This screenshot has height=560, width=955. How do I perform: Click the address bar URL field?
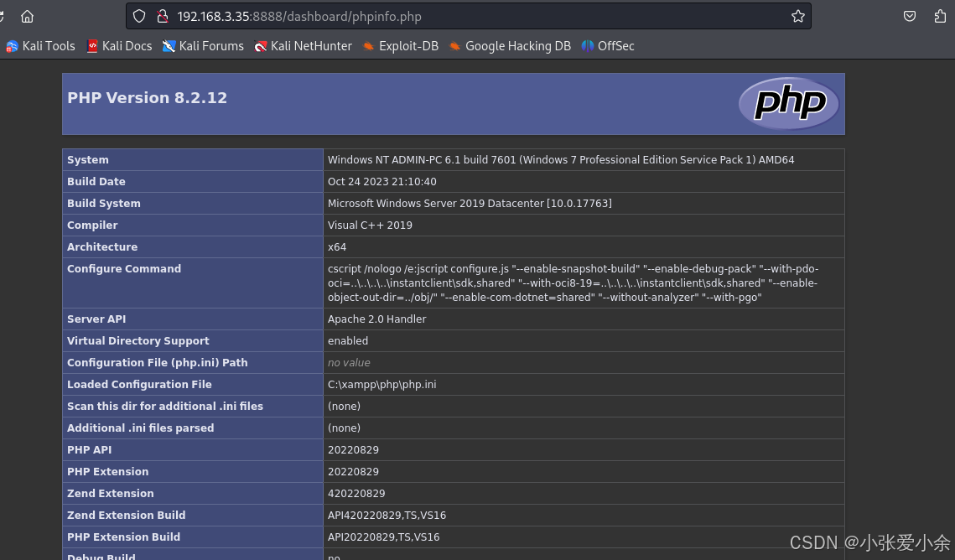pyautogui.click(x=469, y=17)
